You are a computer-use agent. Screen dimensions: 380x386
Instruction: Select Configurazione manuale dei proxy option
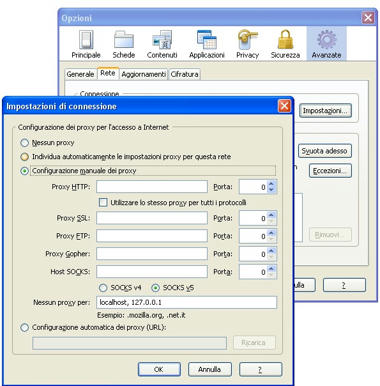tap(24, 171)
